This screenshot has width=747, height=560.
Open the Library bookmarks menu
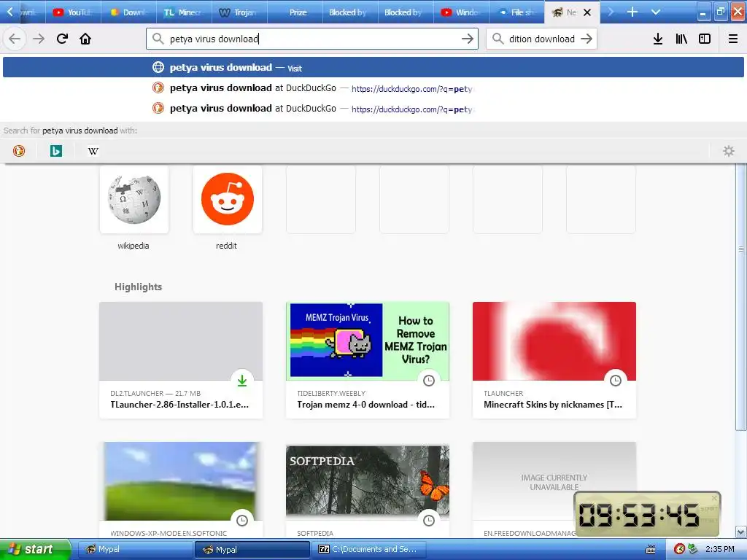click(x=681, y=39)
